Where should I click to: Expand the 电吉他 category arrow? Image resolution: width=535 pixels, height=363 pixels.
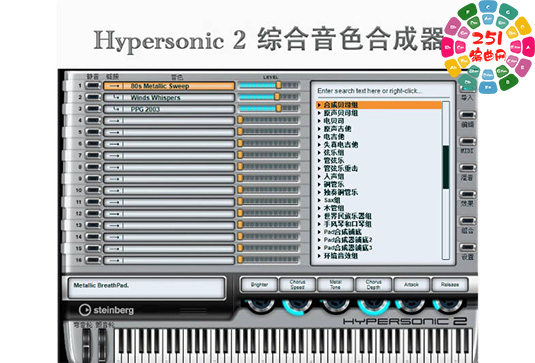pos(319,137)
